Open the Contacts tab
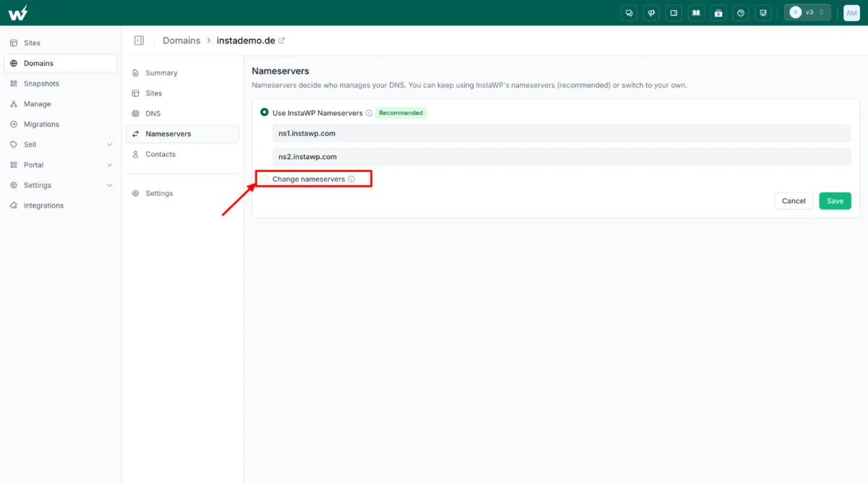 pos(182,154)
